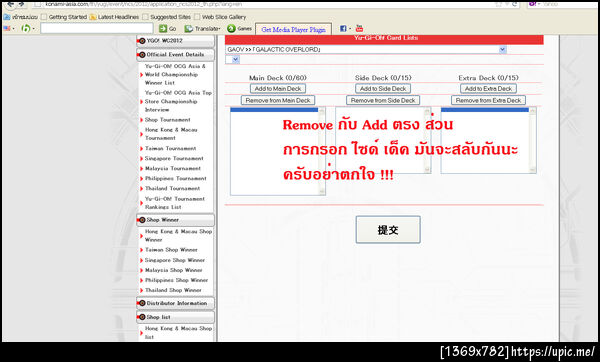Click Add to Main Deck button
This screenshot has height=362, width=600.
coord(278,89)
